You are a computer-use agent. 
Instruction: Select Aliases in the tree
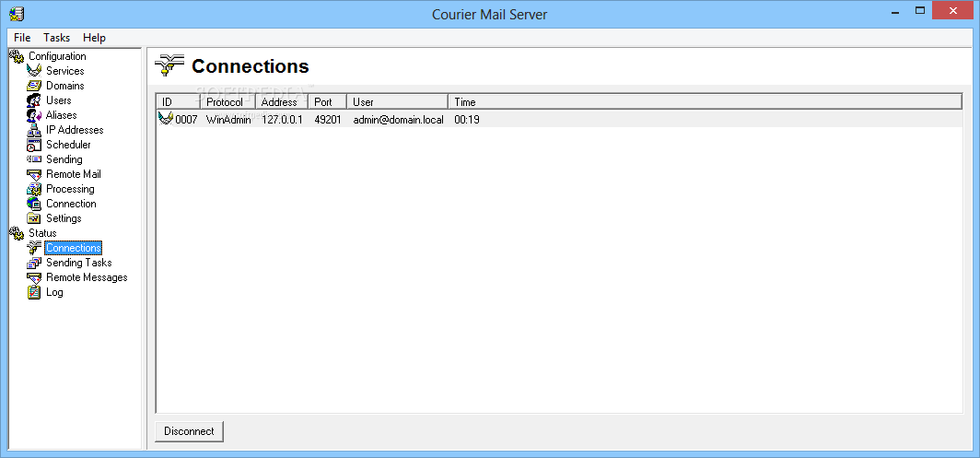61,115
